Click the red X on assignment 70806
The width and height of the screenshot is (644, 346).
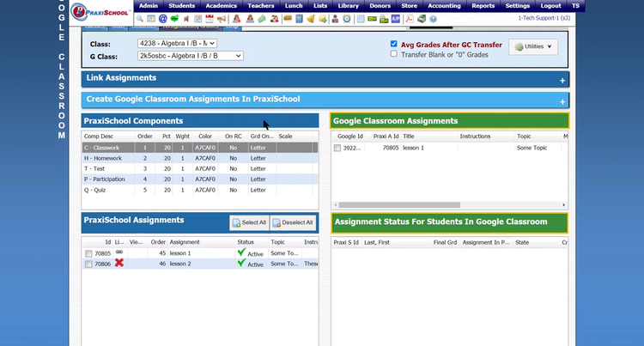119,263
